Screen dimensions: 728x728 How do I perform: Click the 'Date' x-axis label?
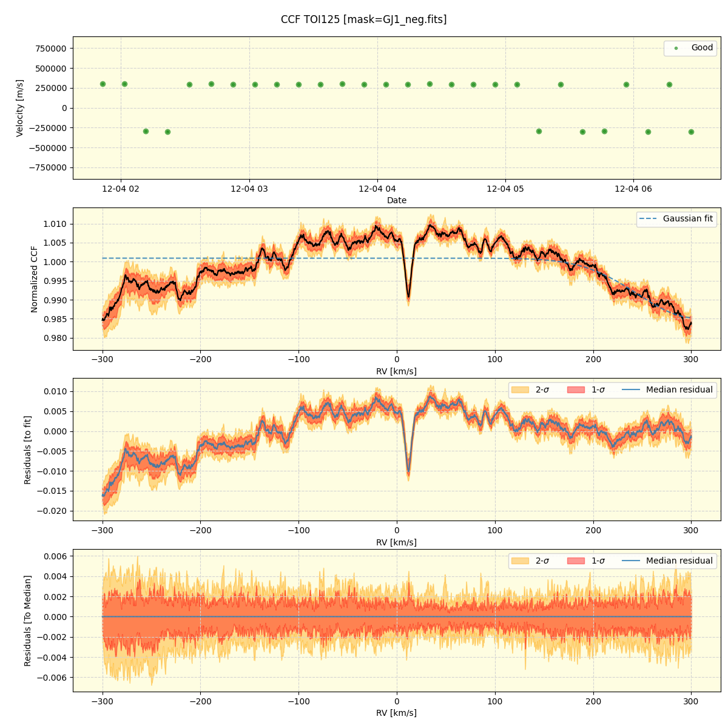click(397, 200)
